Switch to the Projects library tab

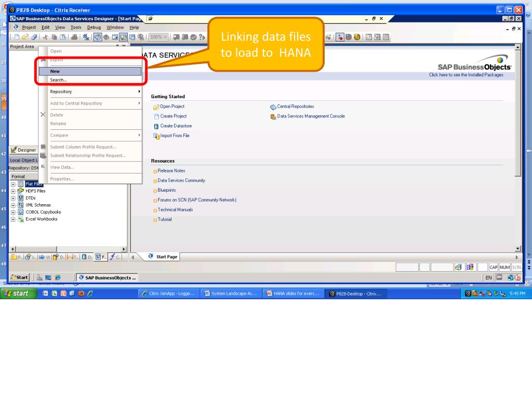coord(16,257)
